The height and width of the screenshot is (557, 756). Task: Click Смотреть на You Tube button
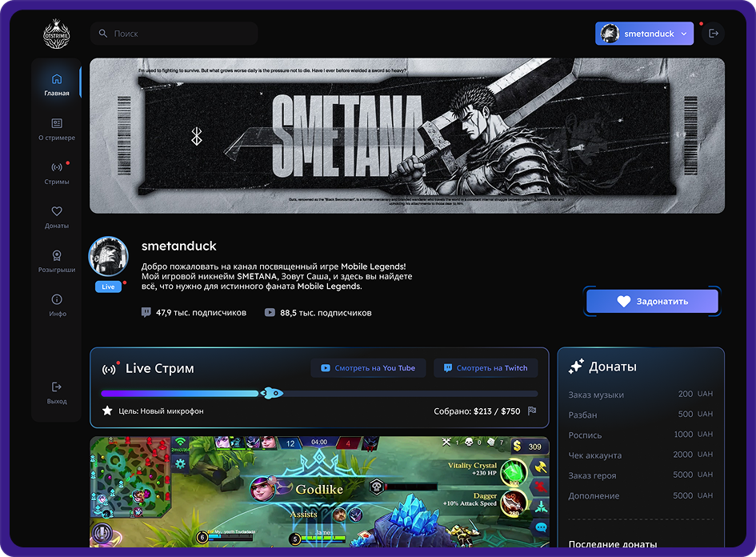[x=368, y=368]
